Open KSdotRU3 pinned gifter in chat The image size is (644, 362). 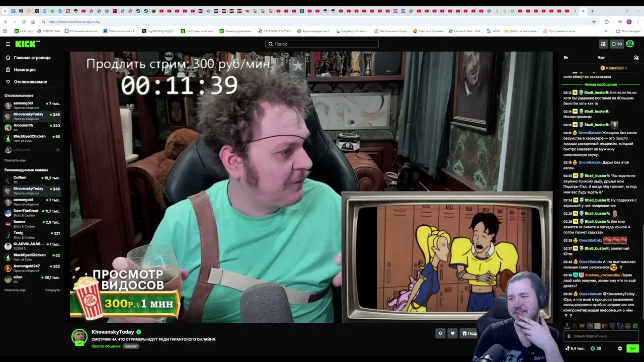(x=612, y=68)
